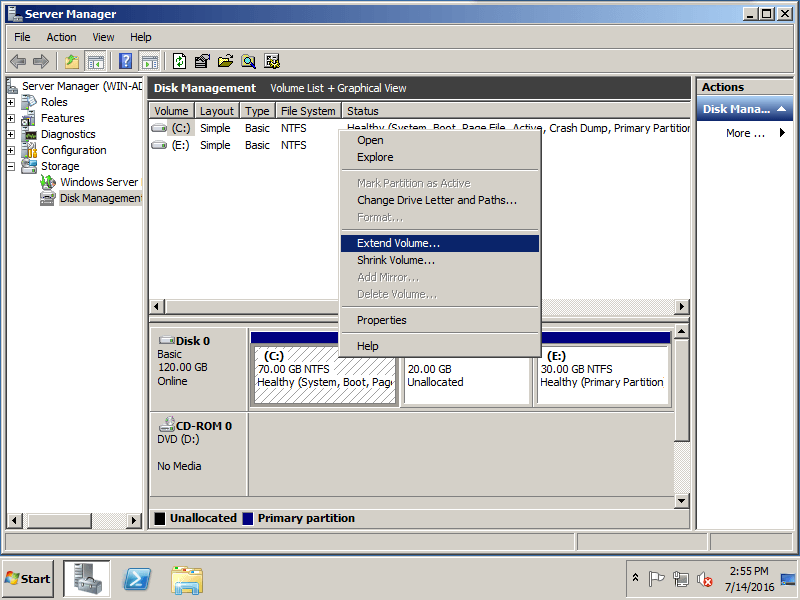The image size is (800, 600).
Task: Sort by the Layout column header
Action: point(217,111)
